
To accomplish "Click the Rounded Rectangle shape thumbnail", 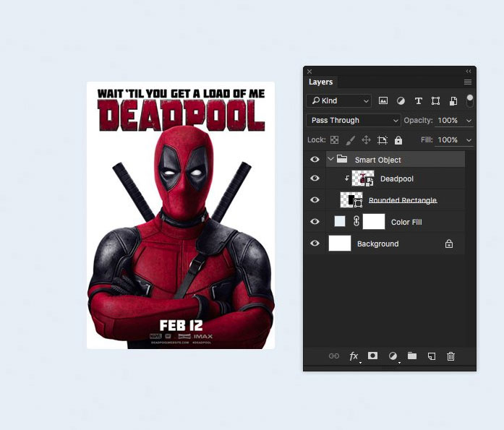I will pos(351,200).
